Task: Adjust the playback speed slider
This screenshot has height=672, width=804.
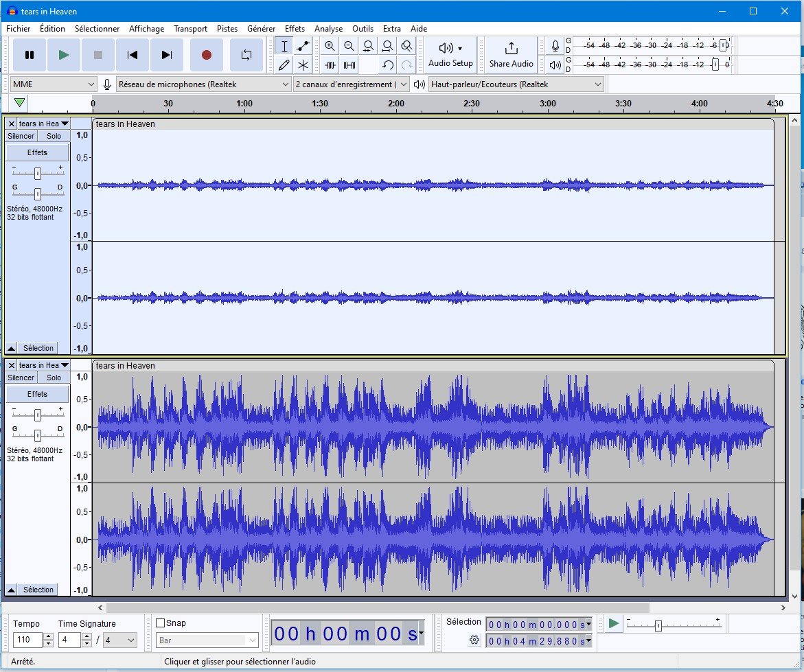Action: (658, 625)
